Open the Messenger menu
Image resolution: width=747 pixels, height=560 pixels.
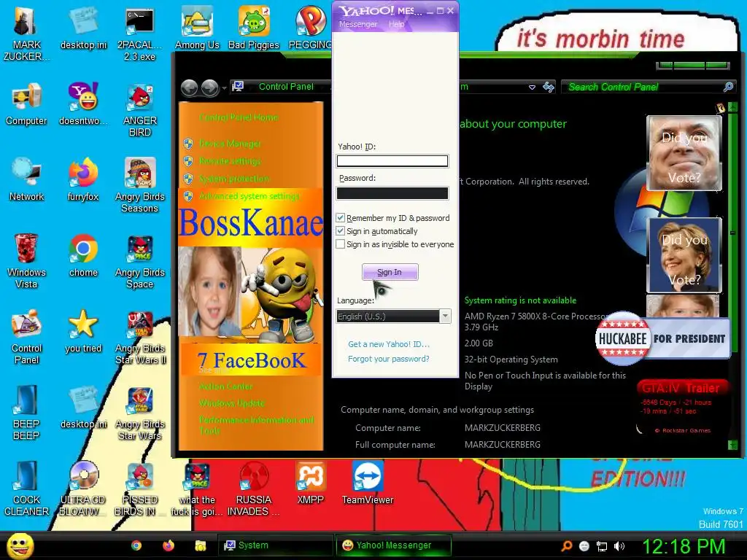point(357,24)
